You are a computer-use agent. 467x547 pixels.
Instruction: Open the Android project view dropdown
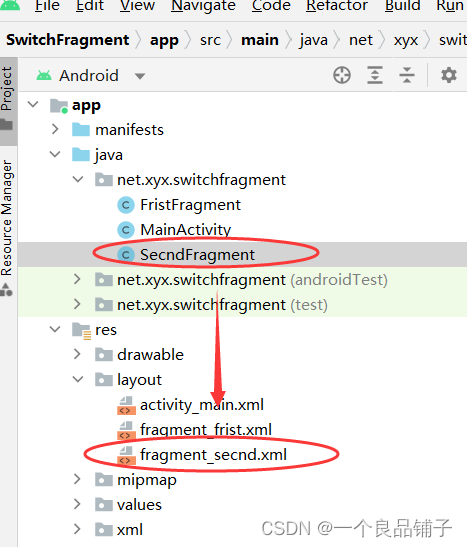tap(140, 76)
